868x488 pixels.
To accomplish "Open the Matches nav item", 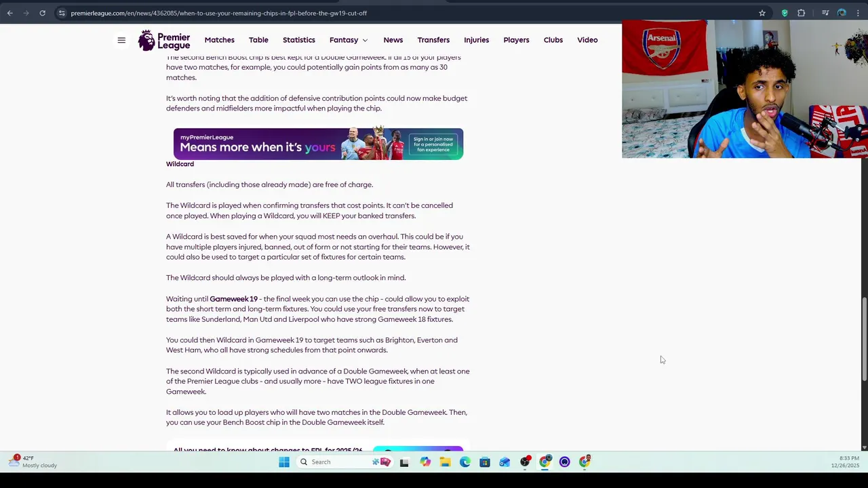I will click(220, 40).
